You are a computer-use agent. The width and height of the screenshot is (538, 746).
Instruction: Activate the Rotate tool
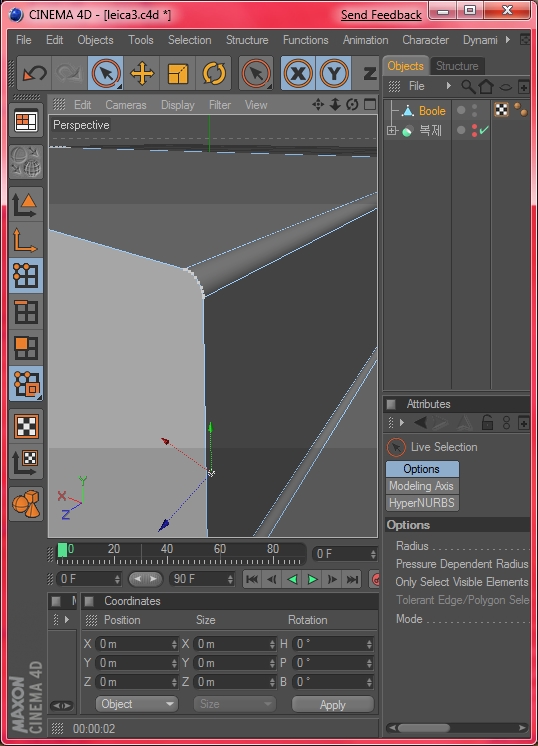pos(214,73)
